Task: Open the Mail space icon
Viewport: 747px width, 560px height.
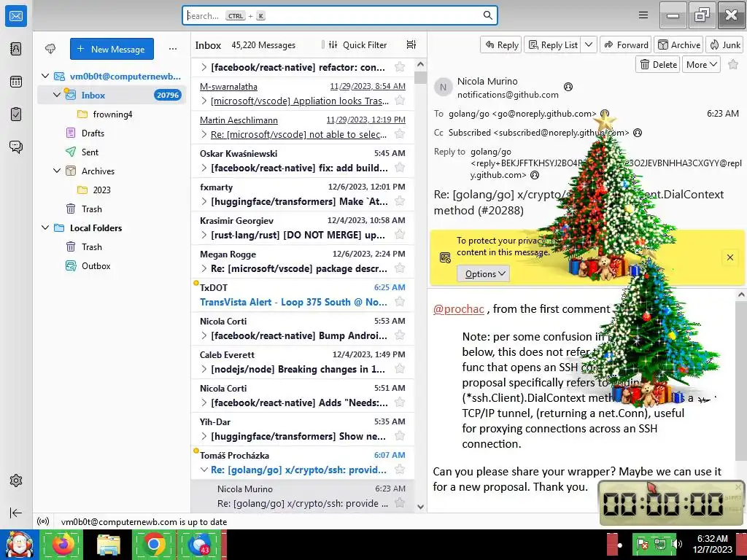Action: point(16,16)
